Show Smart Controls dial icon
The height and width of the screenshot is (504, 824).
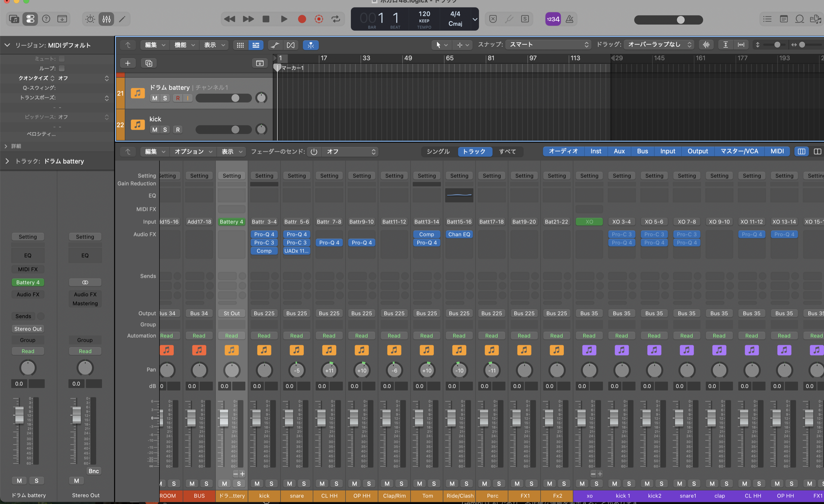pyautogui.click(x=90, y=19)
